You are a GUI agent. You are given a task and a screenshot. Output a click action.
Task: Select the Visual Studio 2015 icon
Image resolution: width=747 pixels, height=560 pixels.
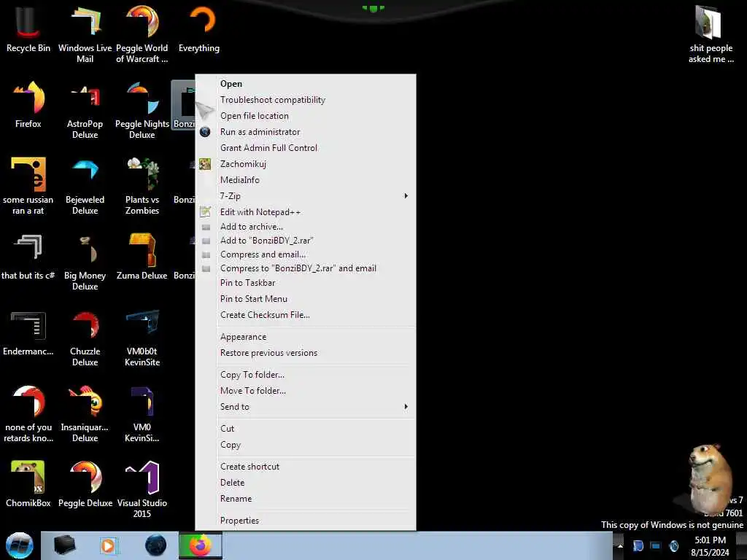pos(142,489)
